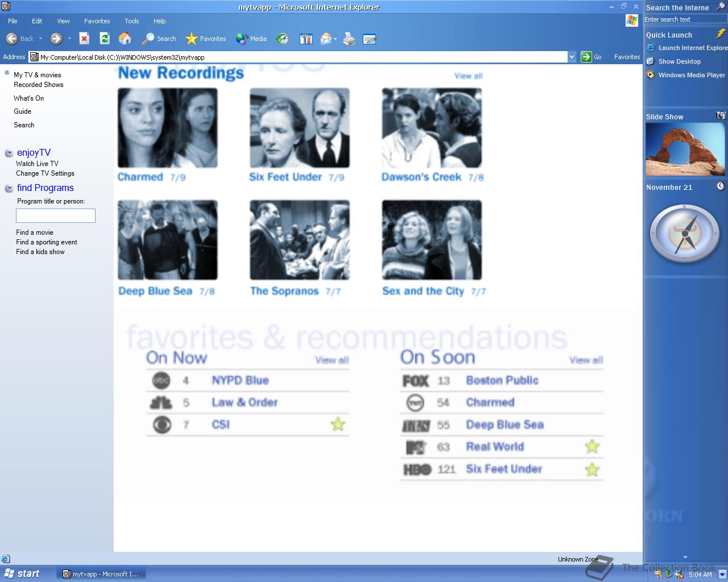Refresh the page using the green arrows icon
728x582 pixels.
pos(105,39)
